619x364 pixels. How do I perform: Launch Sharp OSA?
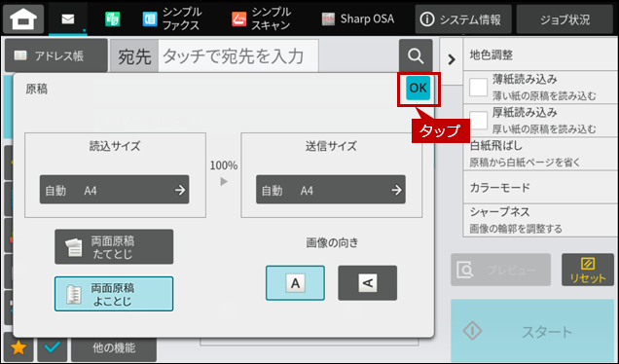357,18
